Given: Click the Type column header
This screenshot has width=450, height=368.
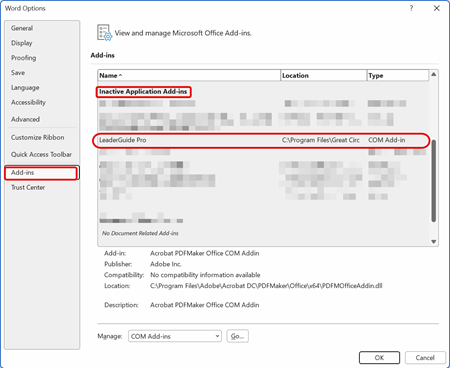Looking at the screenshot, I should click(x=397, y=75).
